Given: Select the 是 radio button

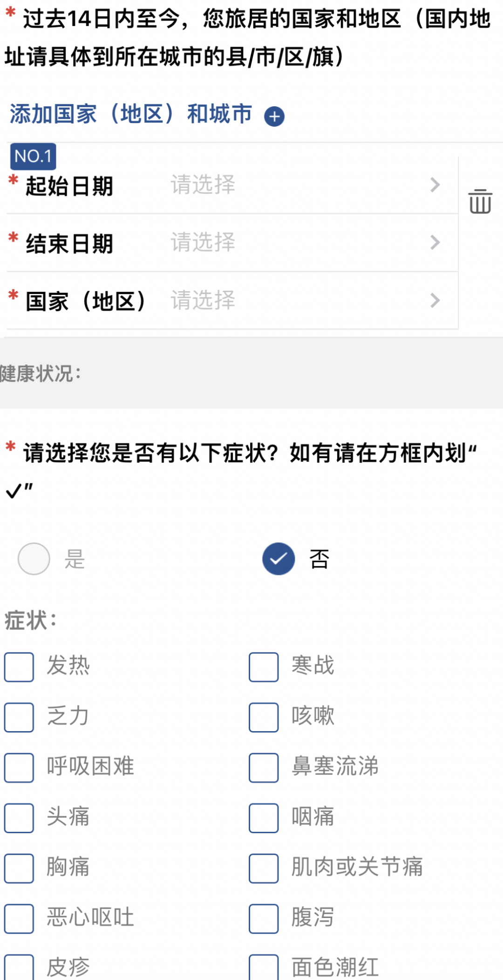Looking at the screenshot, I should 34,559.
